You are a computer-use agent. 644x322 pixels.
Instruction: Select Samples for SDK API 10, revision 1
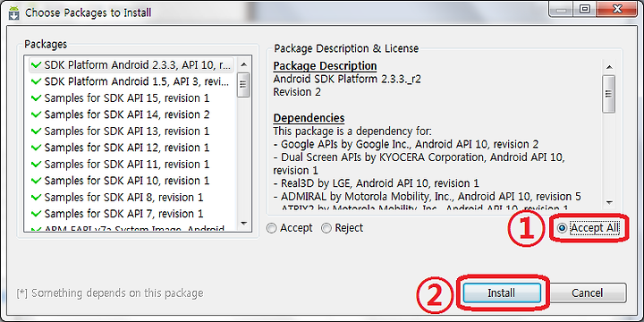(131, 181)
